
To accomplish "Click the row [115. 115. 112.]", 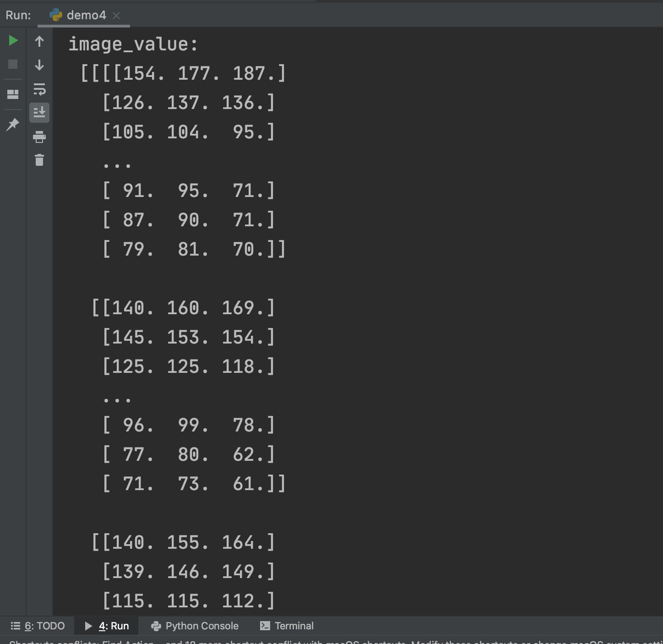I will tap(189, 601).
